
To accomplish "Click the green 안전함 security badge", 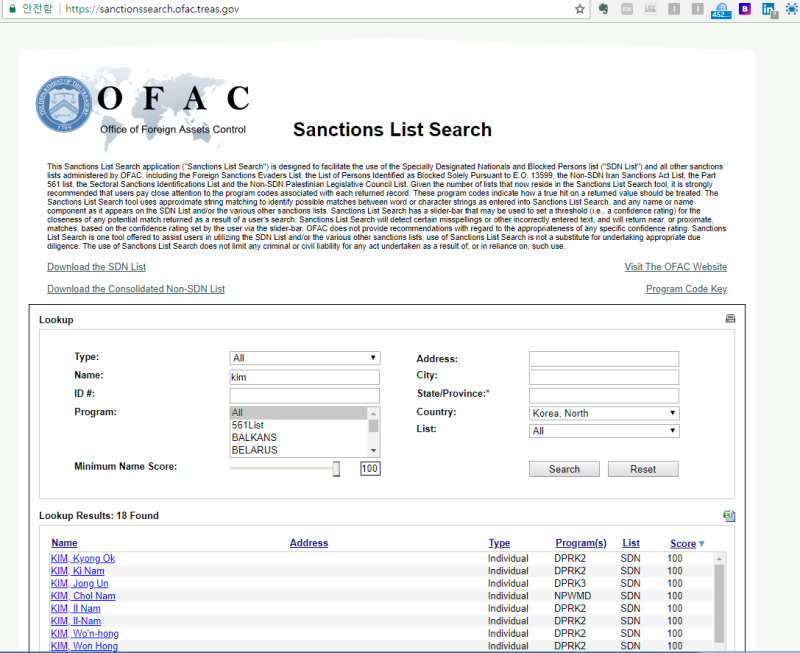I will (30, 10).
